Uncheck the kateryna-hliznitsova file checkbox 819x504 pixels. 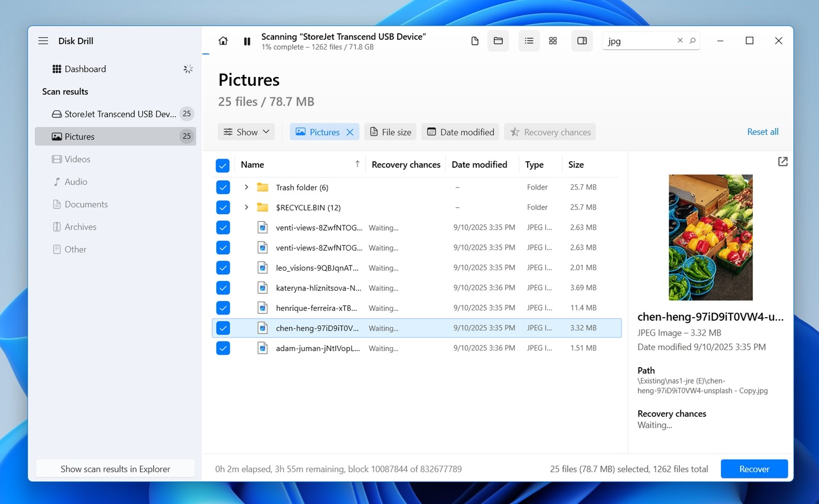[x=223, y=288]
